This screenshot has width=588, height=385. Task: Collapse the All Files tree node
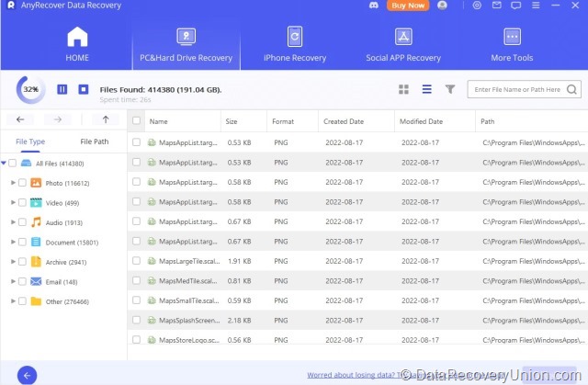[x=4, y=163]
